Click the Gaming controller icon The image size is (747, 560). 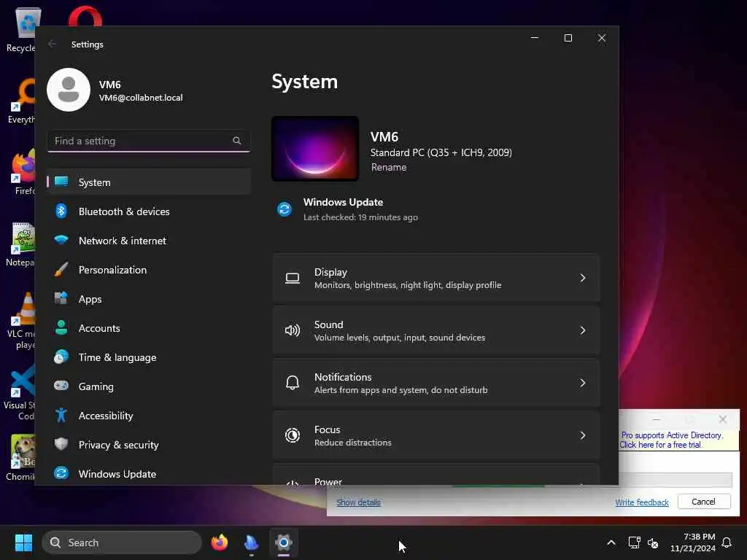pos(61,386)
